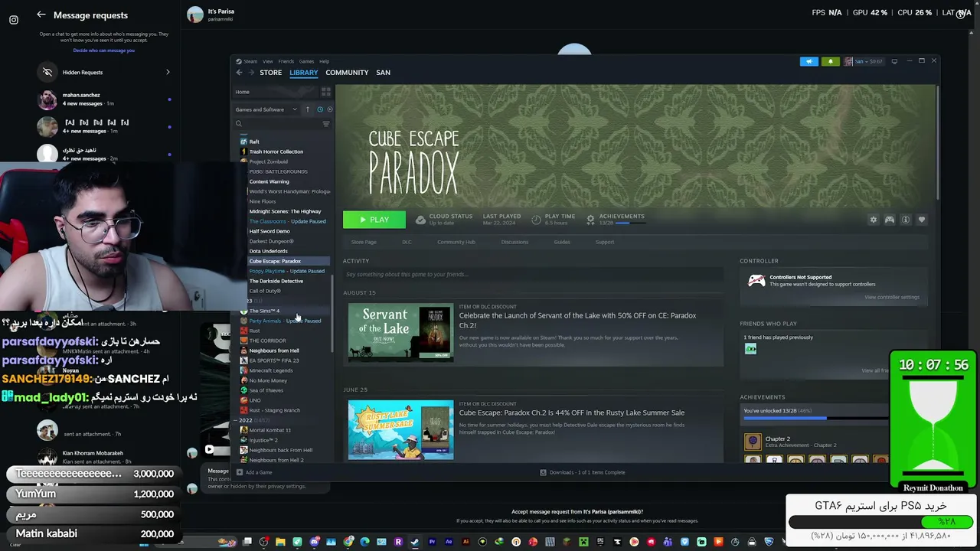Open View controller settings link
Screen dimensions: 980x551
(x=892, y=297)
